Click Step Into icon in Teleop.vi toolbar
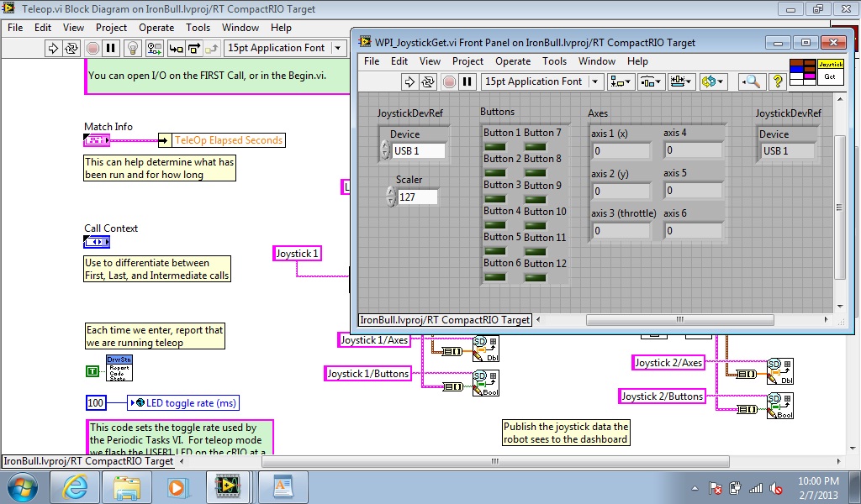Viewport: 861px width, 504px height. point(176,48)
